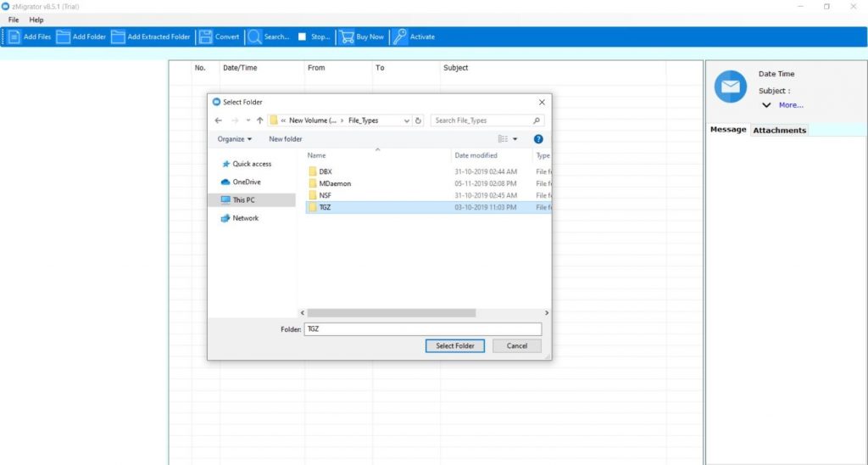
Task: Open the Organize dropdown menu
Action: coord(235,139)
